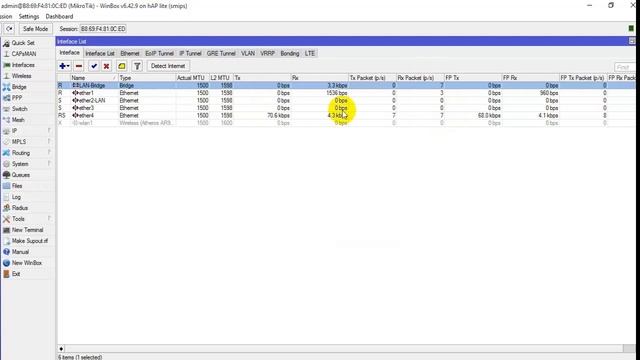Select the ether4 interface row

[346, 116]
